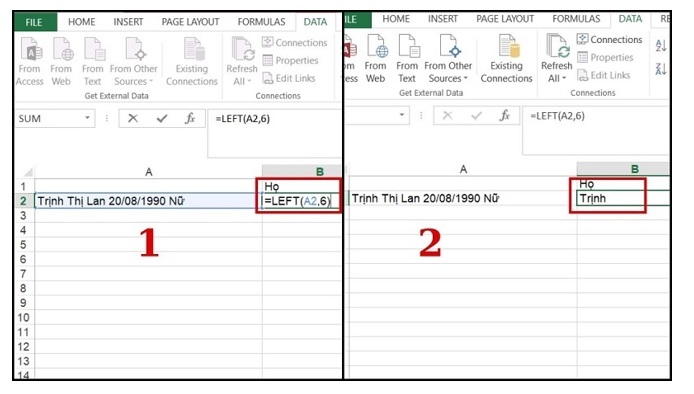This screenshot has height=394, width=694.
Task: Open Name Box dropdown showing SUM
Action: pos(87,118)
